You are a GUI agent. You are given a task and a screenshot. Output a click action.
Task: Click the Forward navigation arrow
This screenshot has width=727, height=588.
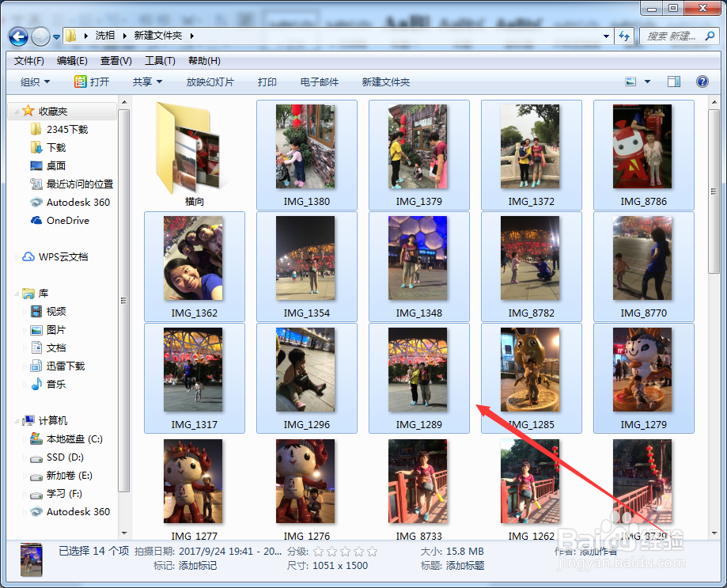point(40,36)
